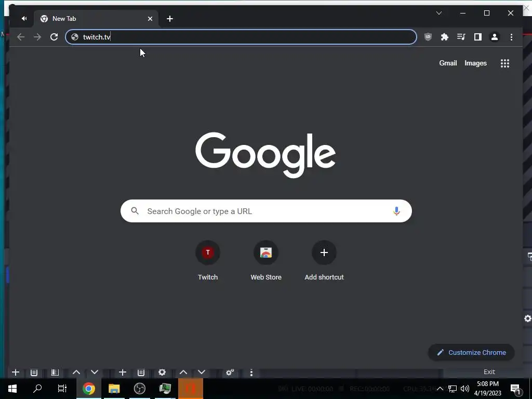Click Customize Chrome button
The image size is (532, 399).
pyautogui.click(x=471, y=353)
